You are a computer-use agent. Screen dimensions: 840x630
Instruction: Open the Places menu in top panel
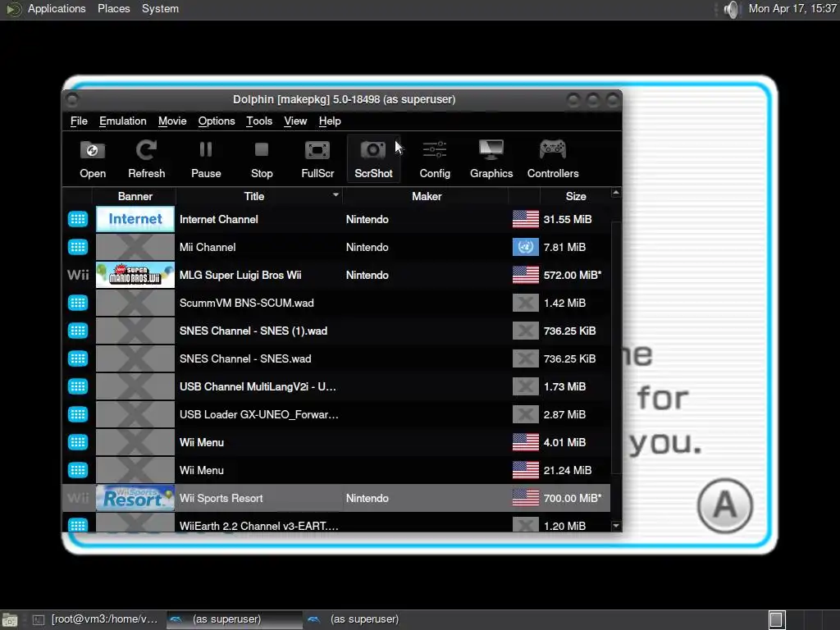tap(113, 8)
